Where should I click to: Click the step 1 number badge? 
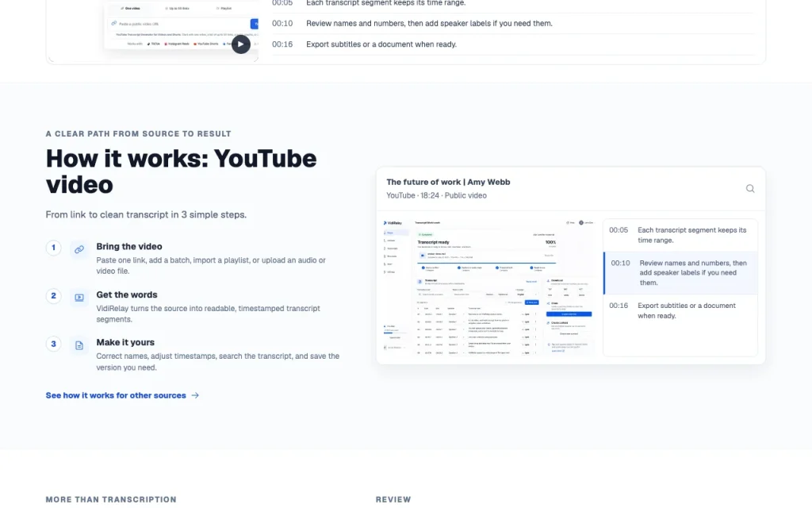53,248
